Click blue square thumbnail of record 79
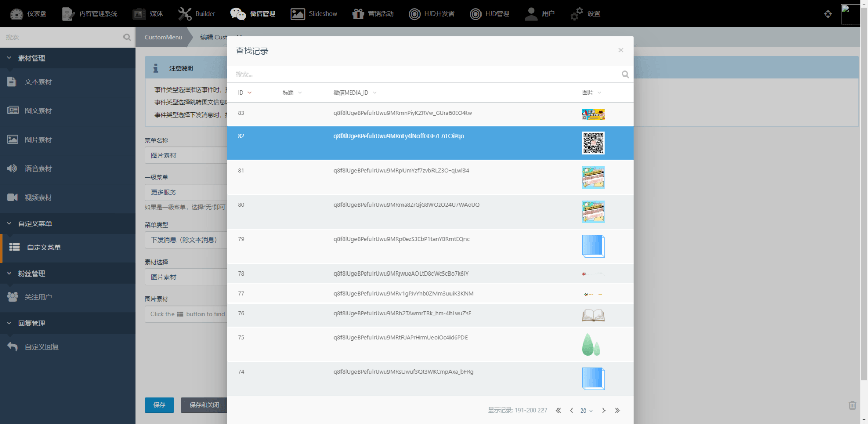 tap(593, 246)
